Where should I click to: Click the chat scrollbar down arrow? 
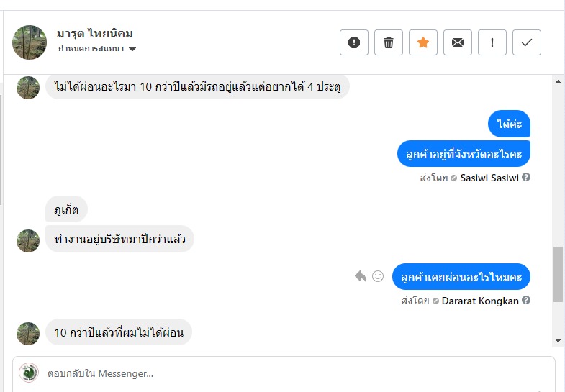(x=559, y=340)
